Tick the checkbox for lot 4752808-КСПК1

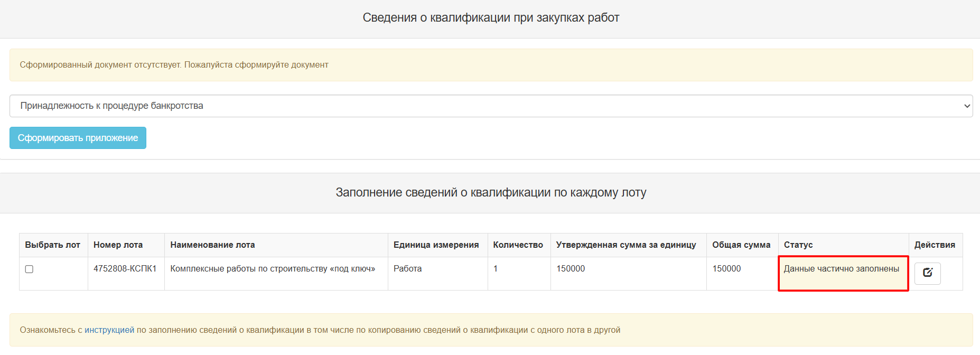(x=30, y=269)
